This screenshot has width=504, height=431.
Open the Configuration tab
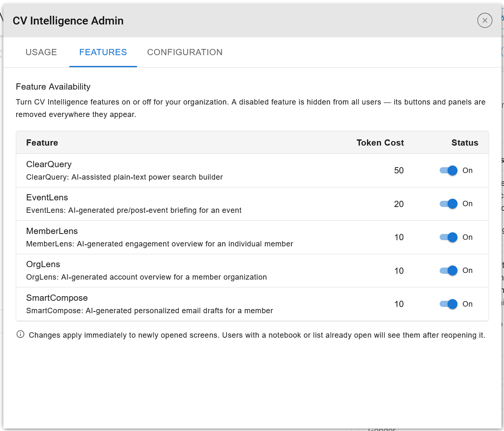point(185,52)
